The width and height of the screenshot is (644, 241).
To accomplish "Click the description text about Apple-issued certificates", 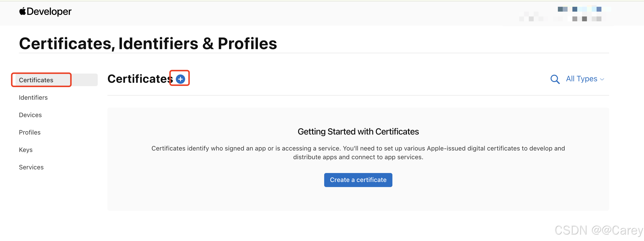I will pos(358,153).
